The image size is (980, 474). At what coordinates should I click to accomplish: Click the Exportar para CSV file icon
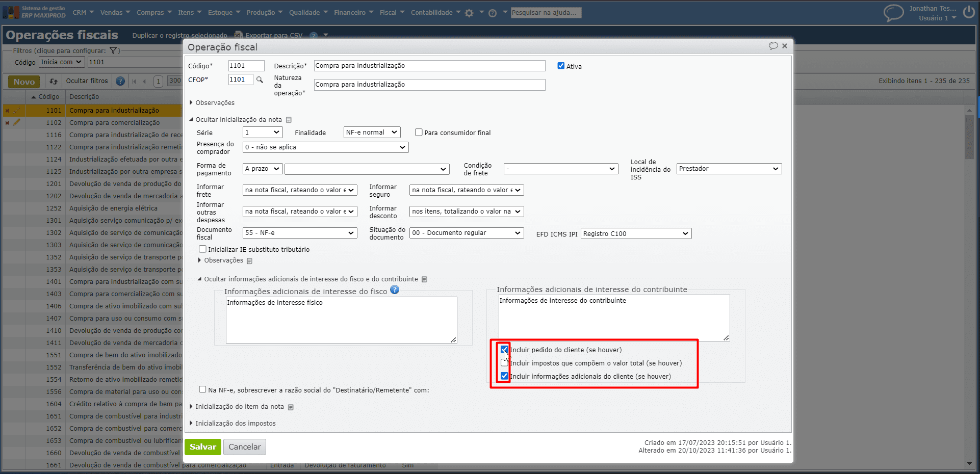[x=238, y=35]
